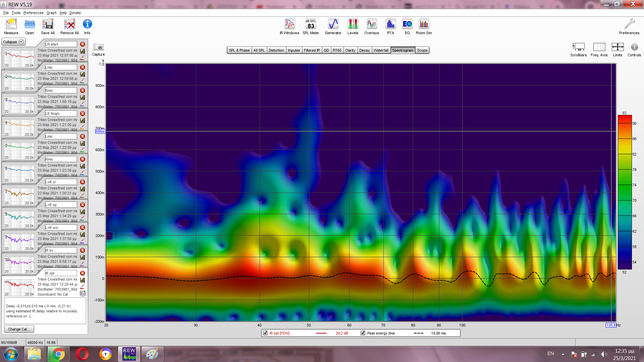Click the Capture camera icon
Image resolution: width=644 pixels, height=362 pixels.
98,47
